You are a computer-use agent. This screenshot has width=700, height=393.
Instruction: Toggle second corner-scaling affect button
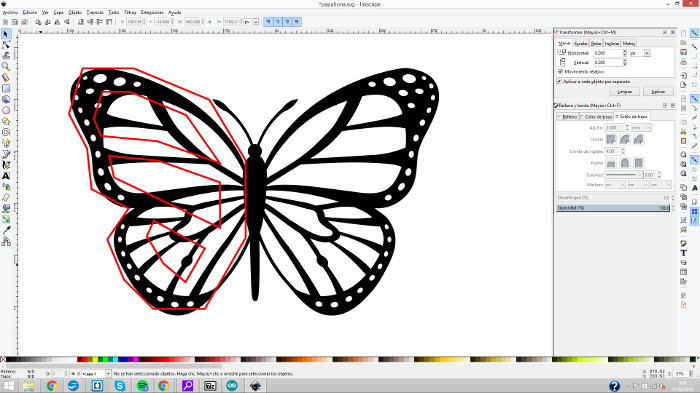pos(278,21)
